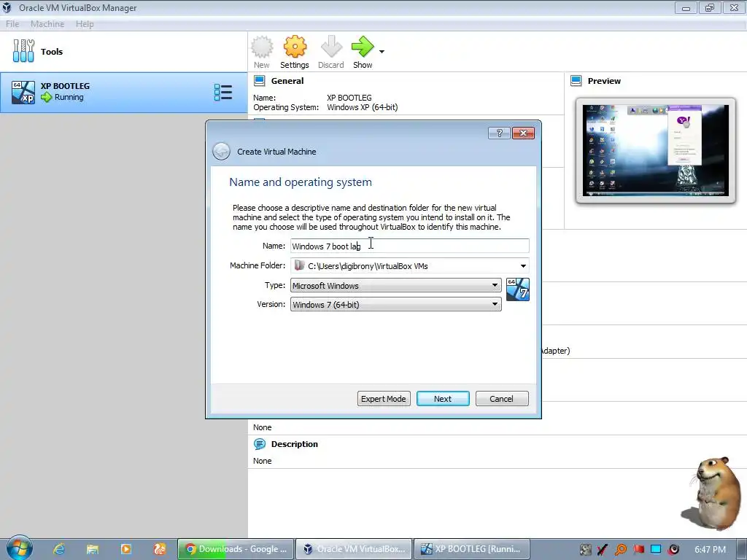Open Internet Explorer from taskbar

coord(59,549)
